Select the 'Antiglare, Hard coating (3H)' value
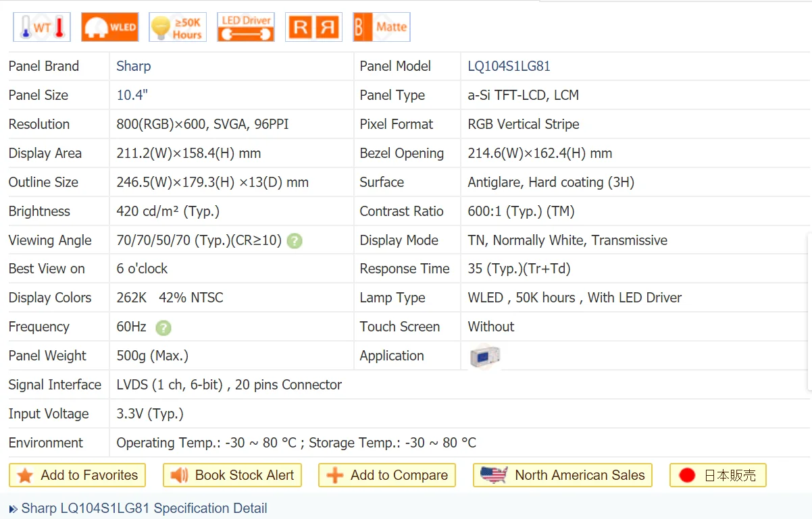 [x=551, y=182]
